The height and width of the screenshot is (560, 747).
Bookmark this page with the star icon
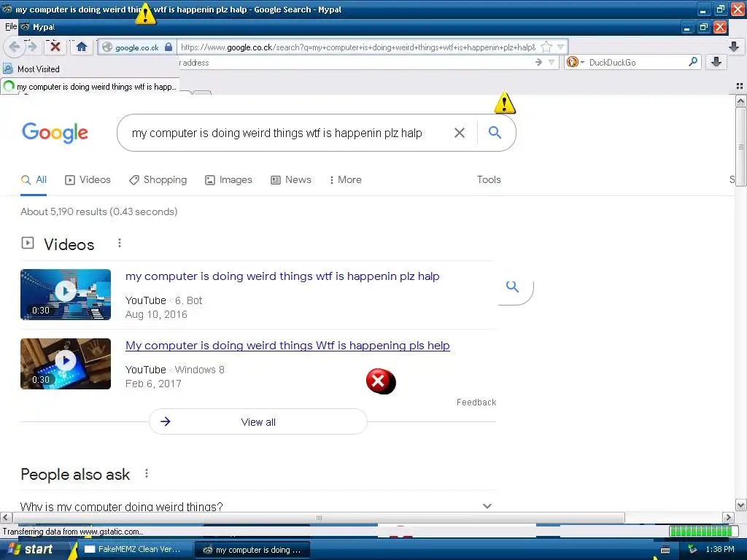point(546,47)
